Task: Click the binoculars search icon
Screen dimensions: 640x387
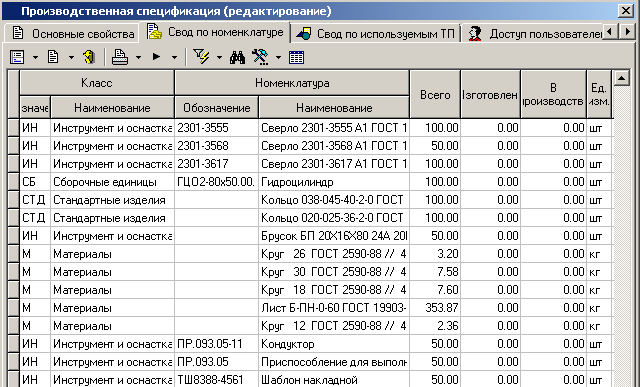Action: click(x=237, y=58)
